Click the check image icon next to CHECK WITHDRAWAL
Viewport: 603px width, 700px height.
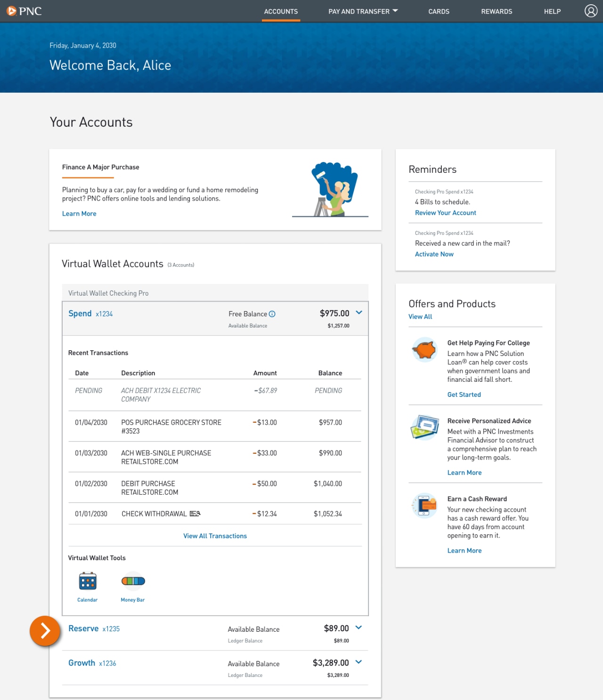click(x=195, y=514)
